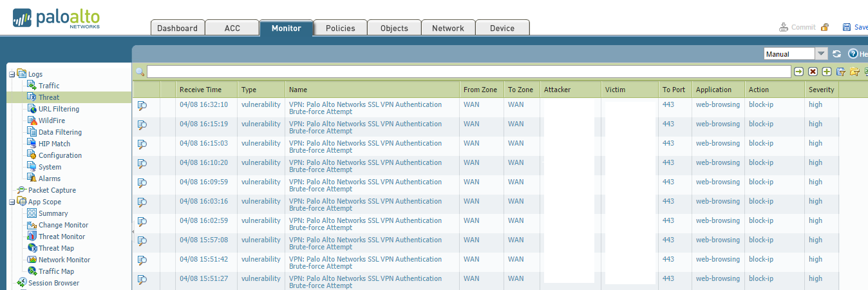Image resolution: width=868 pixels, height=290 pixels.
Task: Click into the log filter input field
Action: point(468,72)
